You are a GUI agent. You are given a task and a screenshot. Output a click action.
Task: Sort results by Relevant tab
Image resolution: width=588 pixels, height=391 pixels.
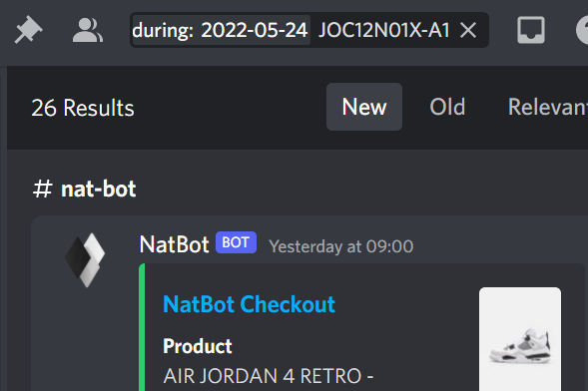pyautogui.click(x=547, y=107)
